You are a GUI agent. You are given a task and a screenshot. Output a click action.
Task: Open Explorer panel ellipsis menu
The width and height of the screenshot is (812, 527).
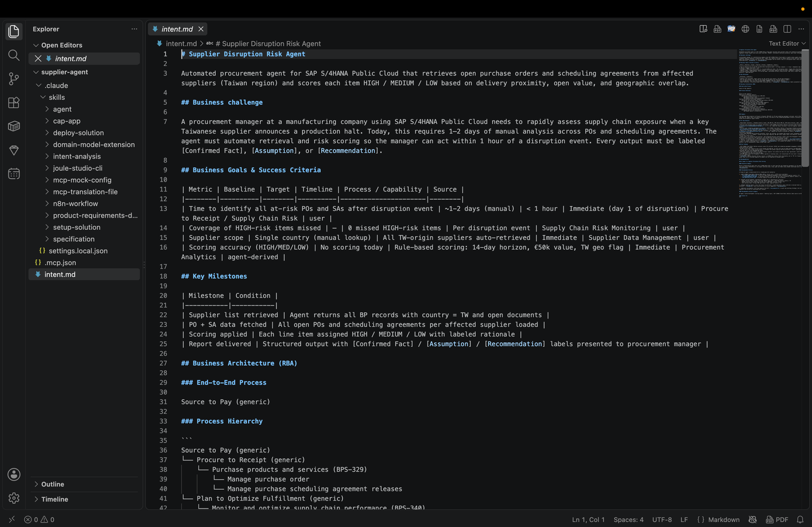[134, 29]
